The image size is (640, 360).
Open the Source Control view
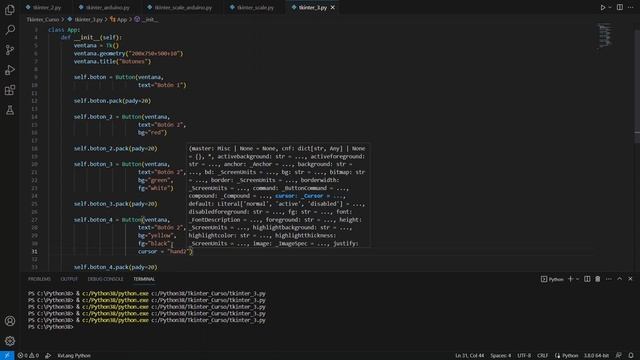tap(10, 50)
